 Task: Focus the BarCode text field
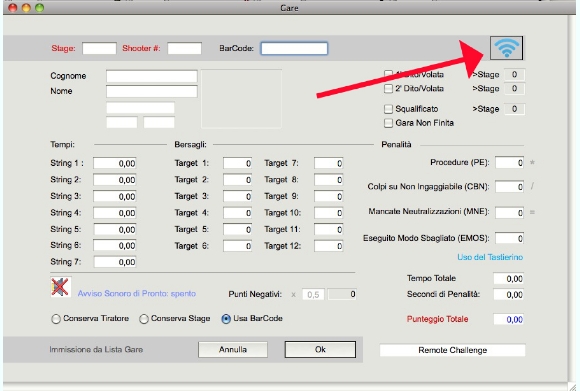[294, 48]
